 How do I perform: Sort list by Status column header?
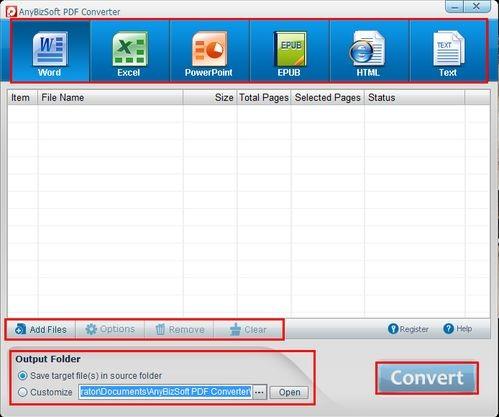pyautogui.click(x=414, y=97)
